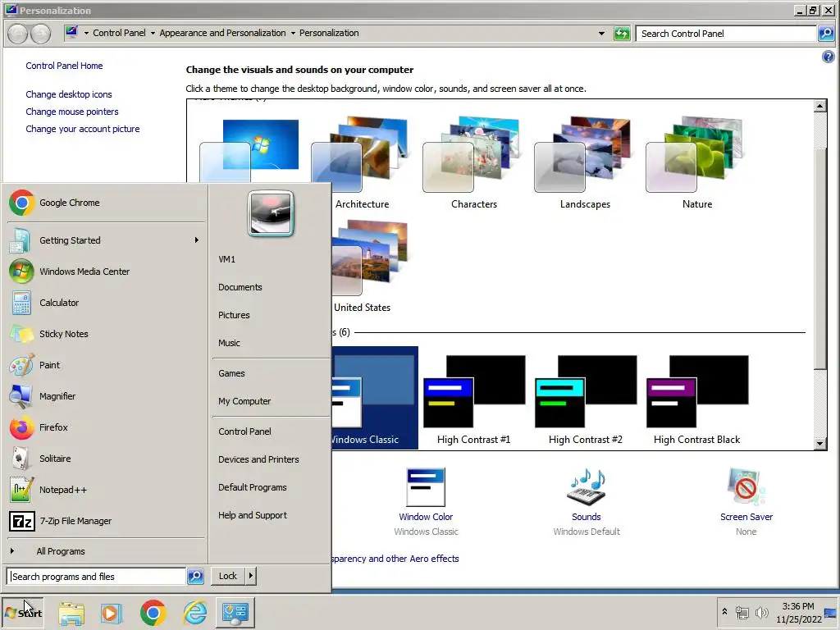Select the Landscapes theme

[585, 163]
